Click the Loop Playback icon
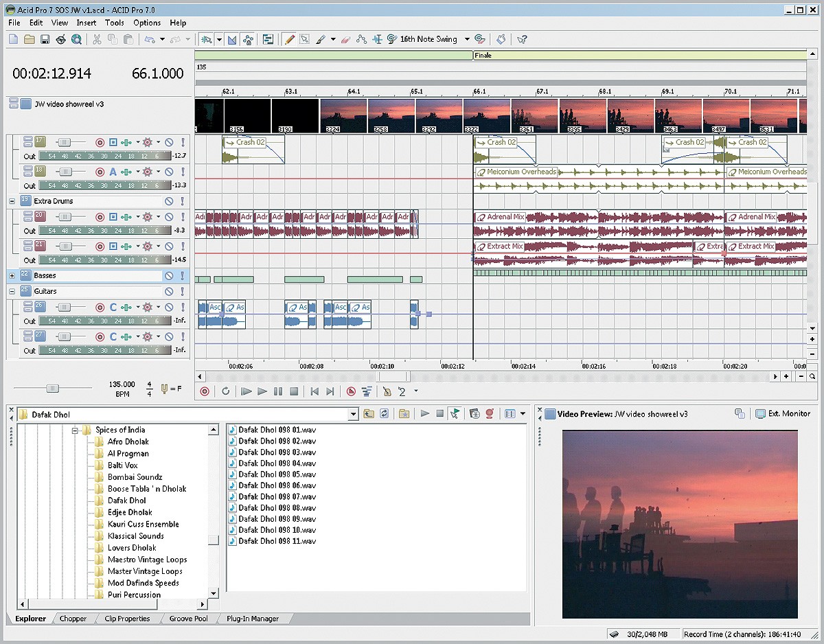 point(225,391)
